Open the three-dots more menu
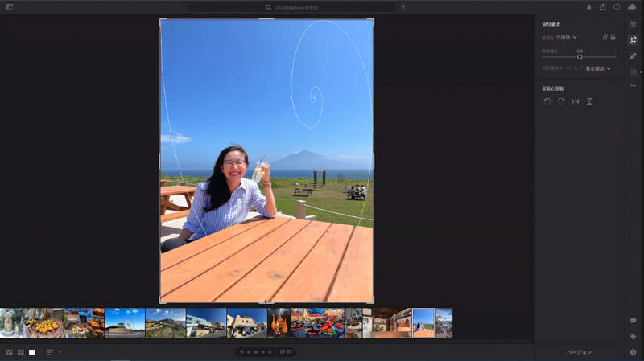The height and width of the screenshot is (361, 644). [x=633, y=86]
